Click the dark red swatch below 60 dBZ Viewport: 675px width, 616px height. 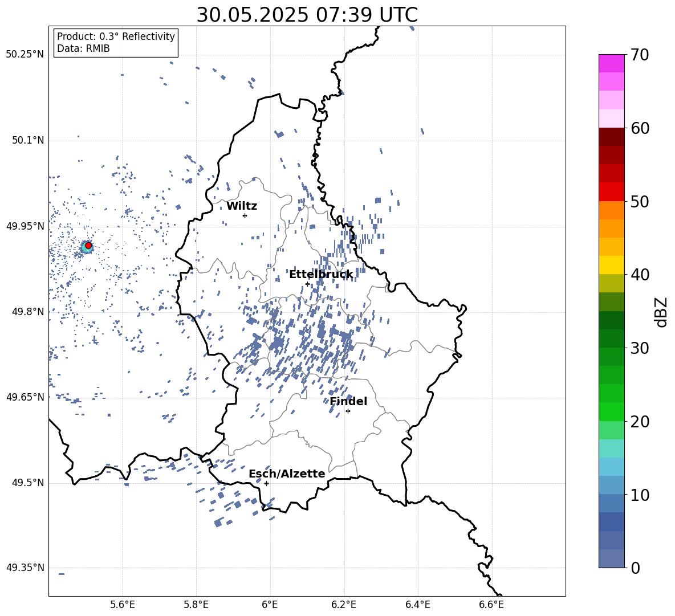coord(611,137)
